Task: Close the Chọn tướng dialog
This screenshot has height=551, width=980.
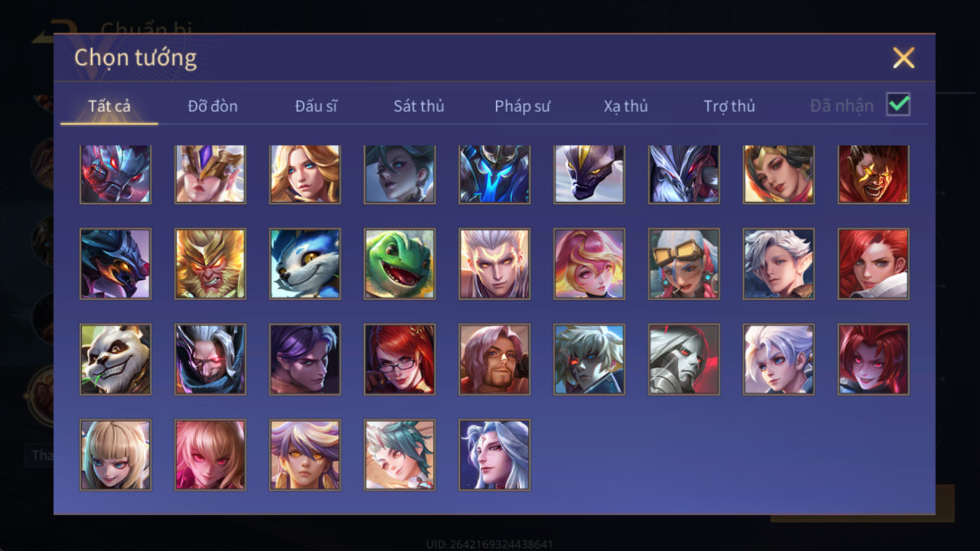Action: click(x=904, y=58)
